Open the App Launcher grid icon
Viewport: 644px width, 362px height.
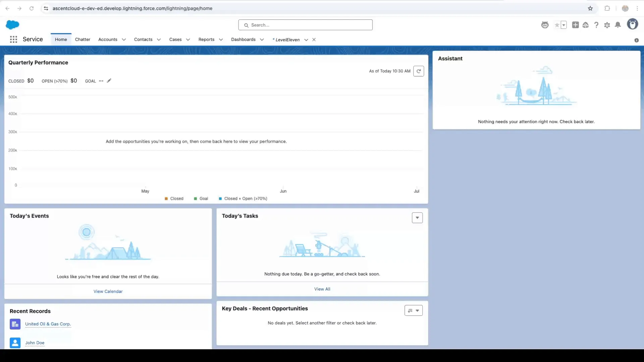pos(13,40)
